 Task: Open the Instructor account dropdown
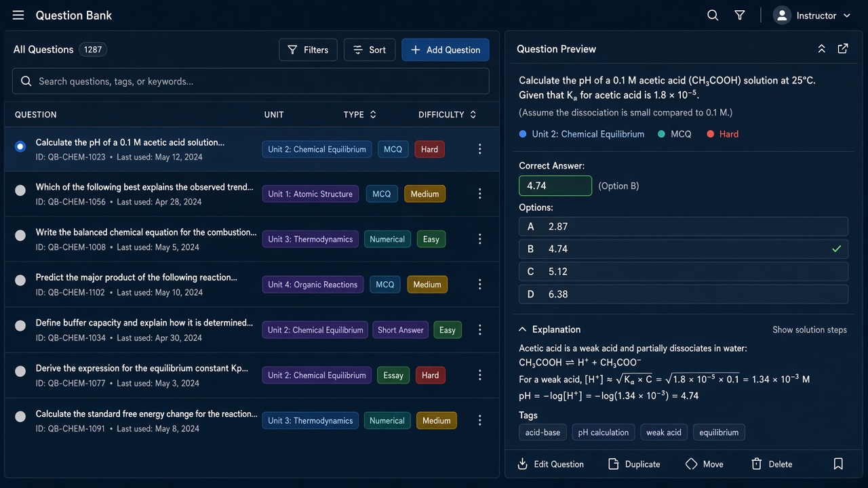812,15
